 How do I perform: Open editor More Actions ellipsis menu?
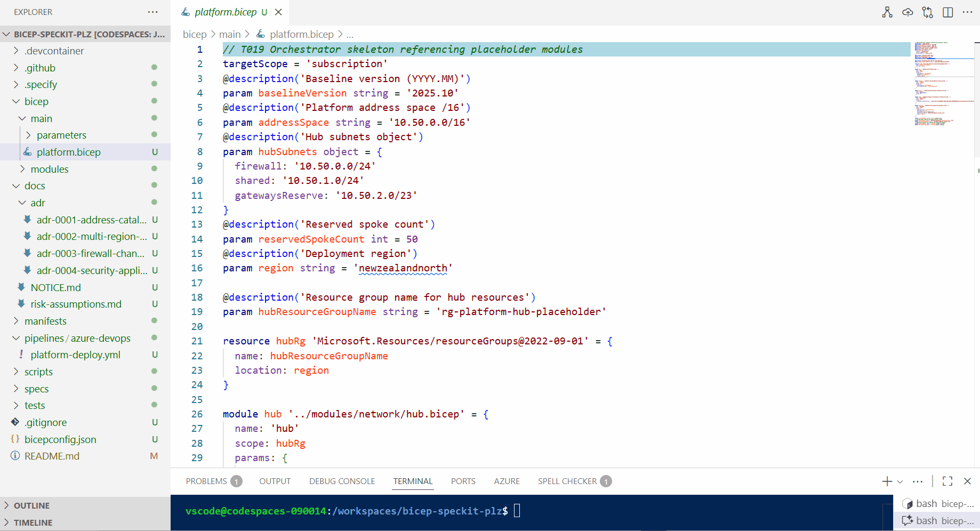click(968, 12)
